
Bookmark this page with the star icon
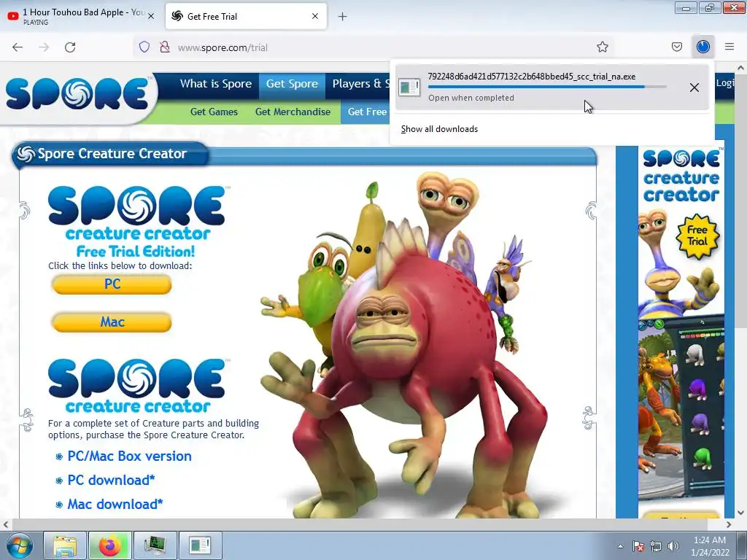(x=602, y=47)
